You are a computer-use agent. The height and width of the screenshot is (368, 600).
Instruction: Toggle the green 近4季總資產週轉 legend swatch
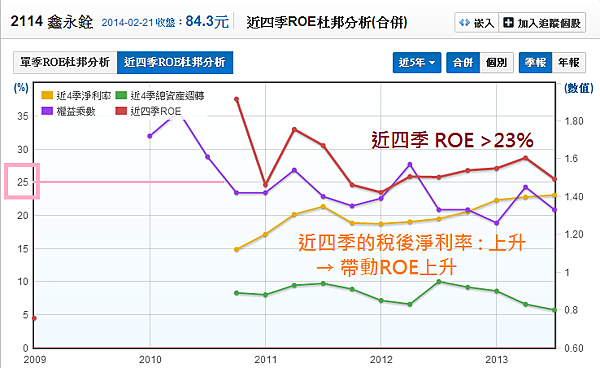point(121,95)
